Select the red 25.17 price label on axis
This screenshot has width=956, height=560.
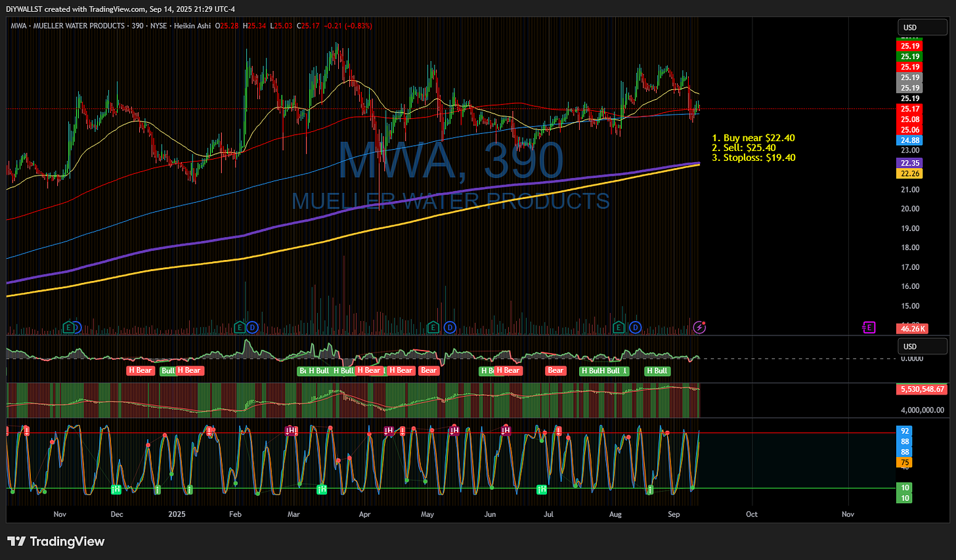(909, 109)
